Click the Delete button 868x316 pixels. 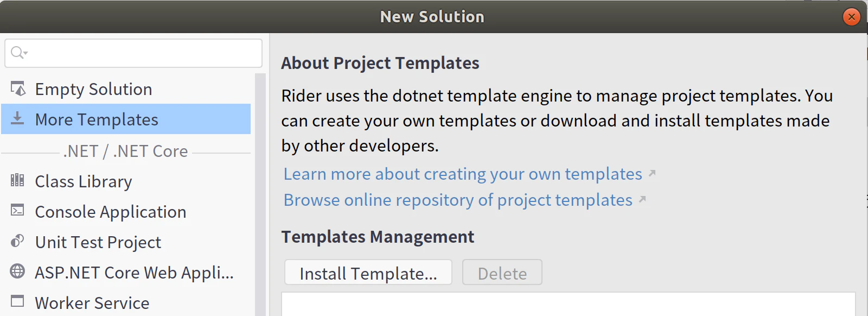tap(502, 273)
